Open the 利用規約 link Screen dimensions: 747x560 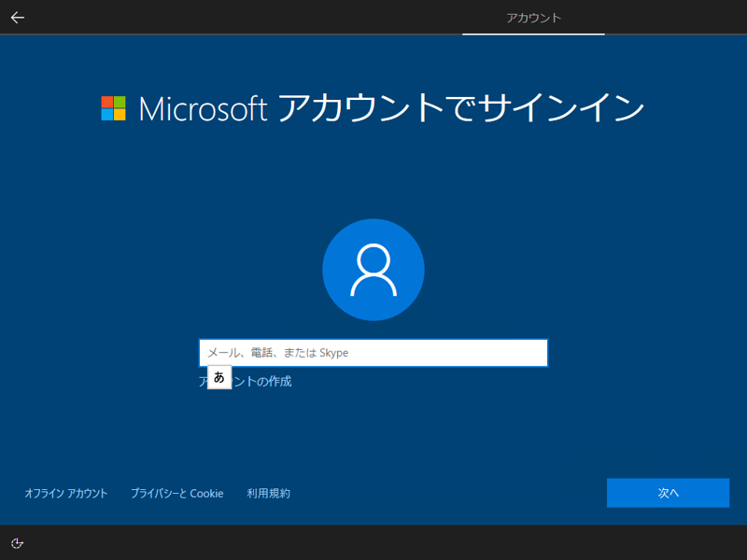point(269,494)
